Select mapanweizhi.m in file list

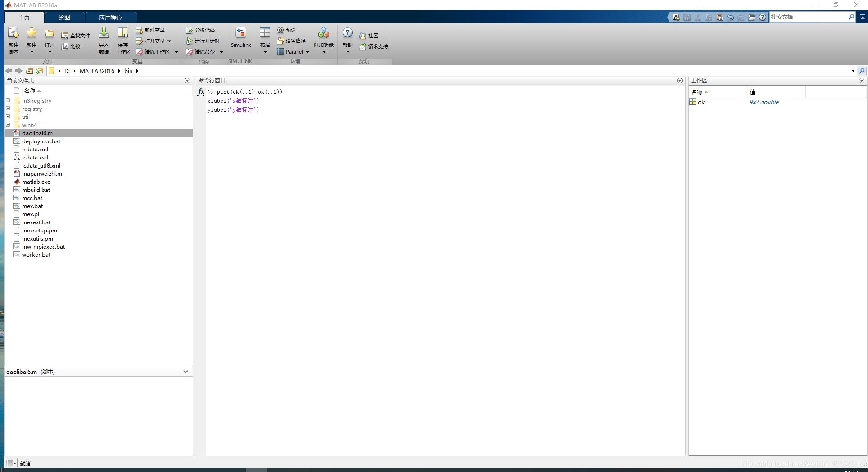99,173
